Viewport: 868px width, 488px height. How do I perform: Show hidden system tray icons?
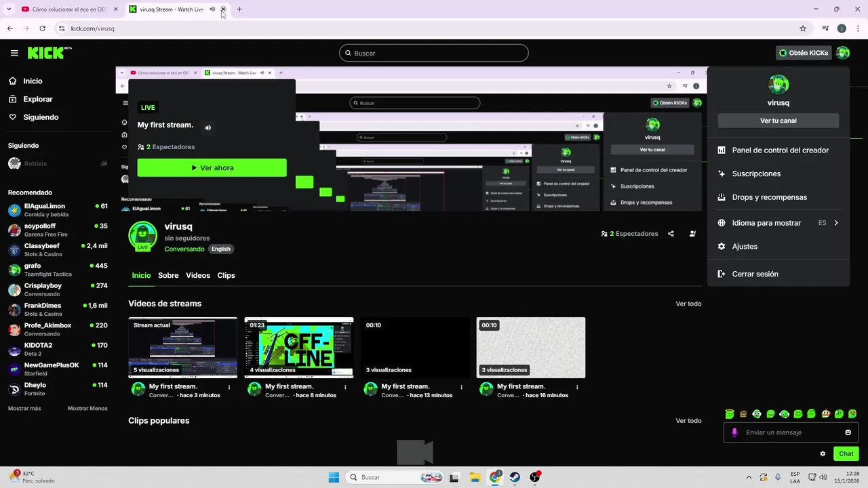click(x=749, y=477)
